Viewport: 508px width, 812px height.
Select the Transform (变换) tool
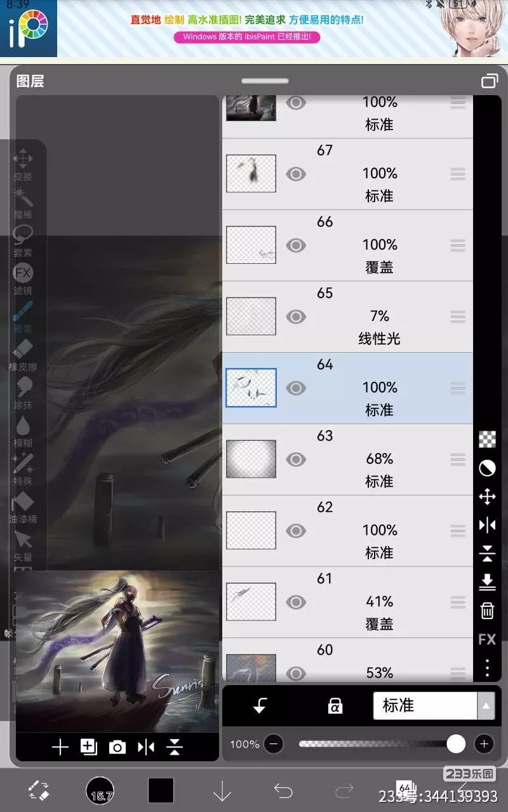23,164
